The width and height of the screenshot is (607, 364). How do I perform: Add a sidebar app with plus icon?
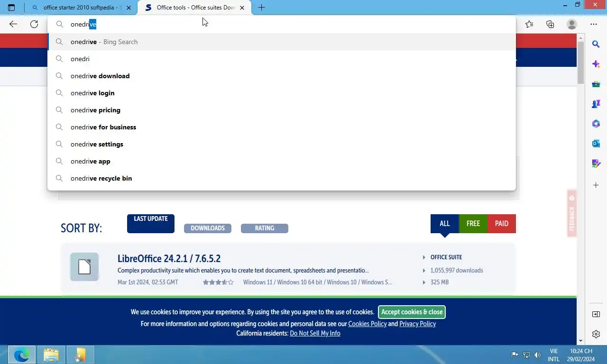(596, 185)
